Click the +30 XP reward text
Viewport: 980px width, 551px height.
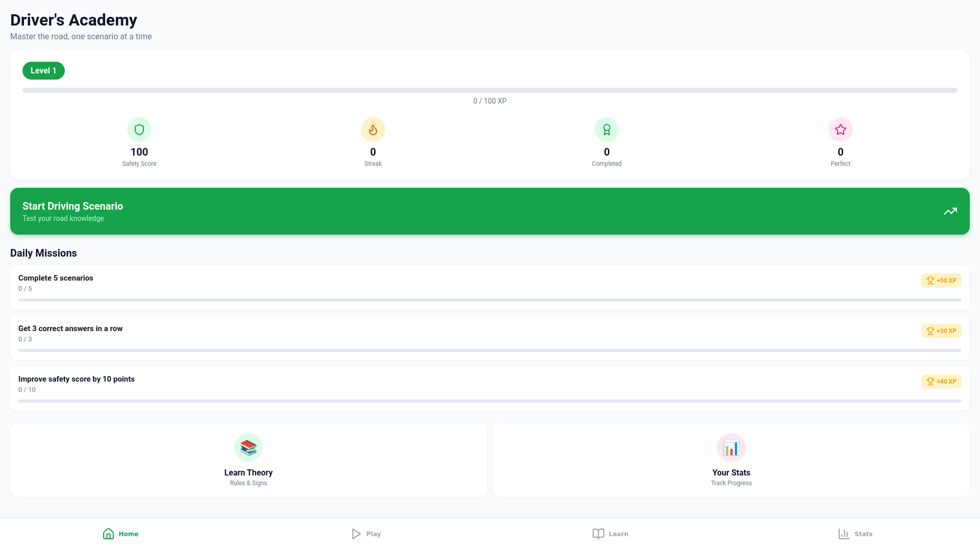[x=946, y=331]
